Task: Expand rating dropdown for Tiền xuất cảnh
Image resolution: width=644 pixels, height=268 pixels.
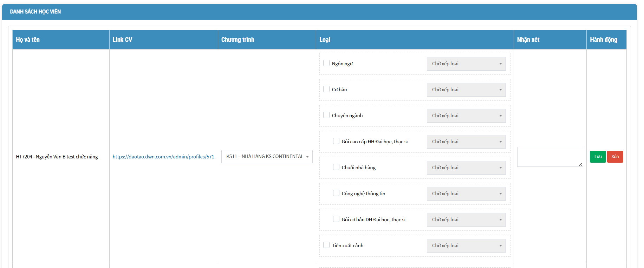Action: [x=466, y=246]
